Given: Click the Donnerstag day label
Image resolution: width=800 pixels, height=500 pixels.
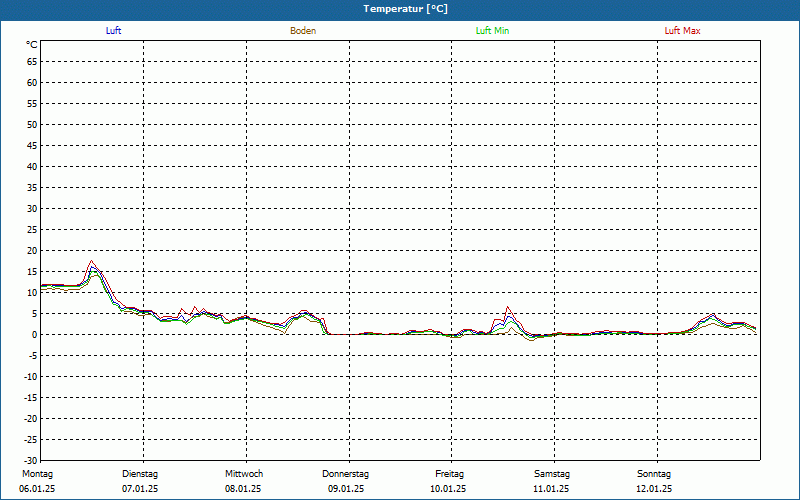Looking at the screenshot, I should pyautogui.click(x=345, y=474).
